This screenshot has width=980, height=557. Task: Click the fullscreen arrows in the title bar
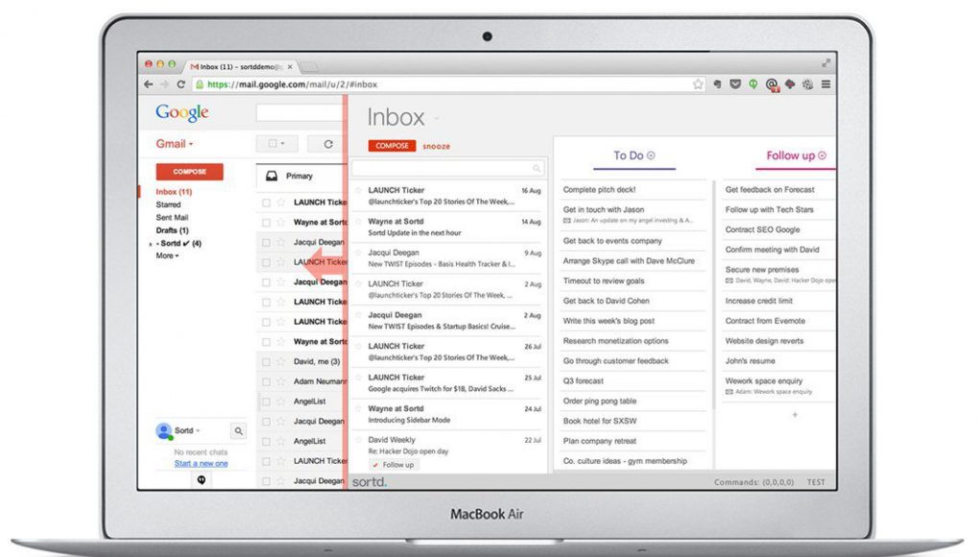pos(825,63)
